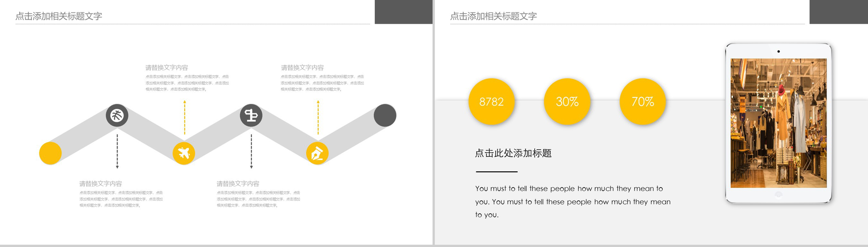Click the small gray paragraph above the pen arrow

tap(322, 83)
